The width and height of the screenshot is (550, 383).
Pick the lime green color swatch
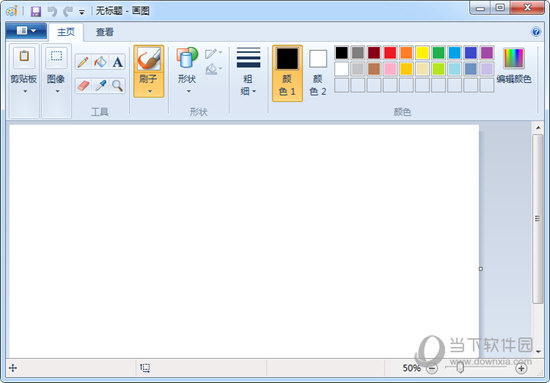438,69
